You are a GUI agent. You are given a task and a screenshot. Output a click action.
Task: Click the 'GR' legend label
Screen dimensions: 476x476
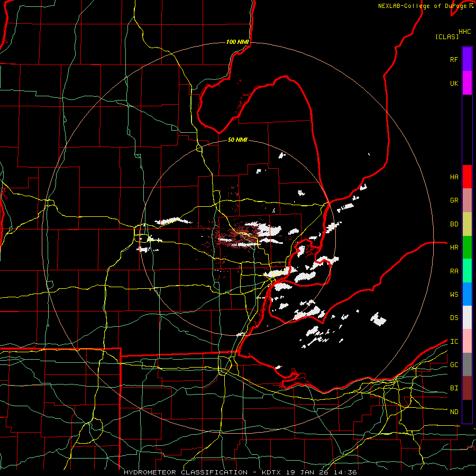tap(454, 200)
